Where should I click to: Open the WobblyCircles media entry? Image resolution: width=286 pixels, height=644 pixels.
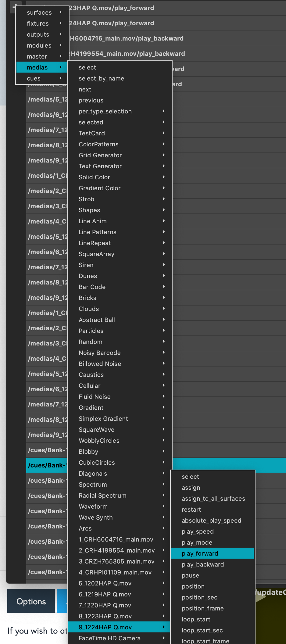click(x=120, y=441)
